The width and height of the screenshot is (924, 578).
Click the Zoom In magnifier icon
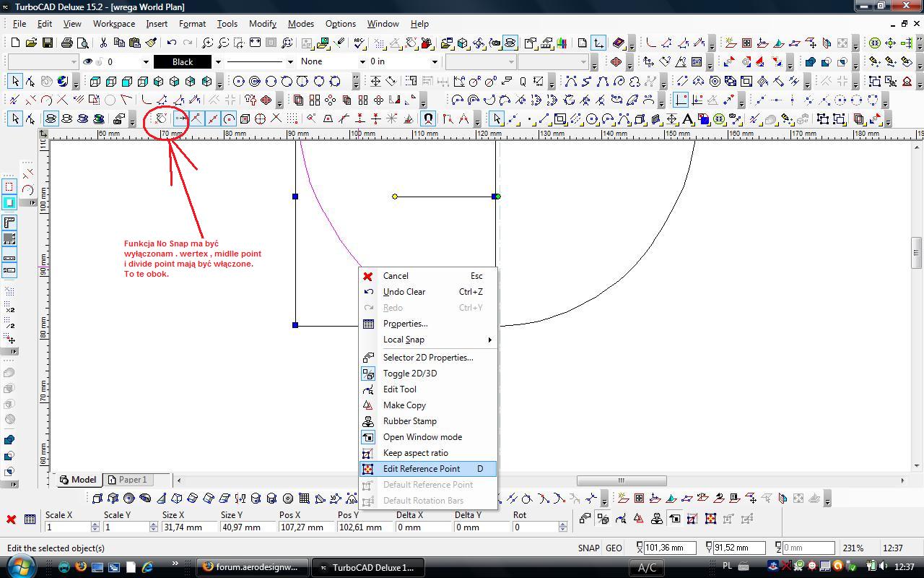207,43
